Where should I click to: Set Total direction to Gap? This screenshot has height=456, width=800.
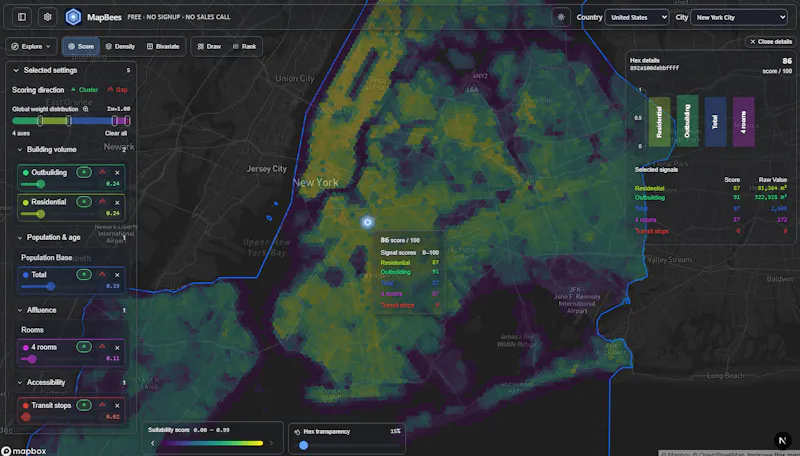(103, 274)
